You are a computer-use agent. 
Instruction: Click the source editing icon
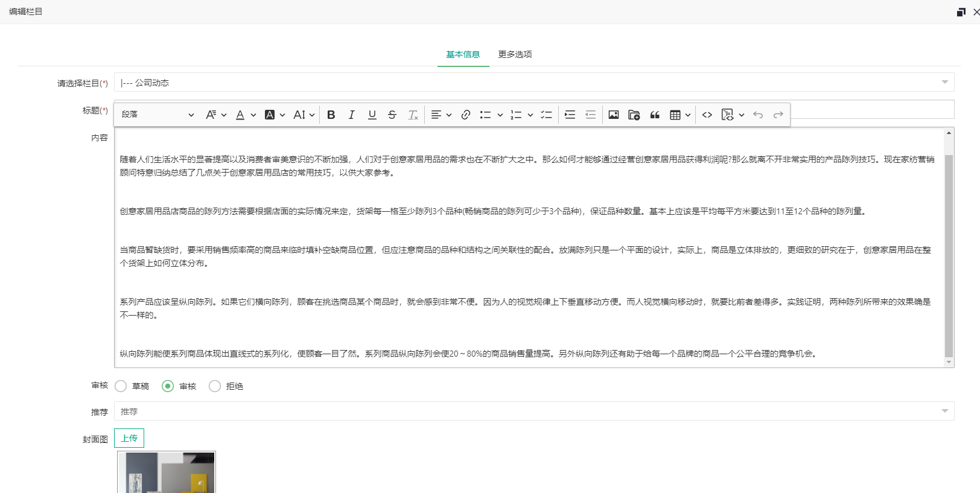[x=727, y=115]
